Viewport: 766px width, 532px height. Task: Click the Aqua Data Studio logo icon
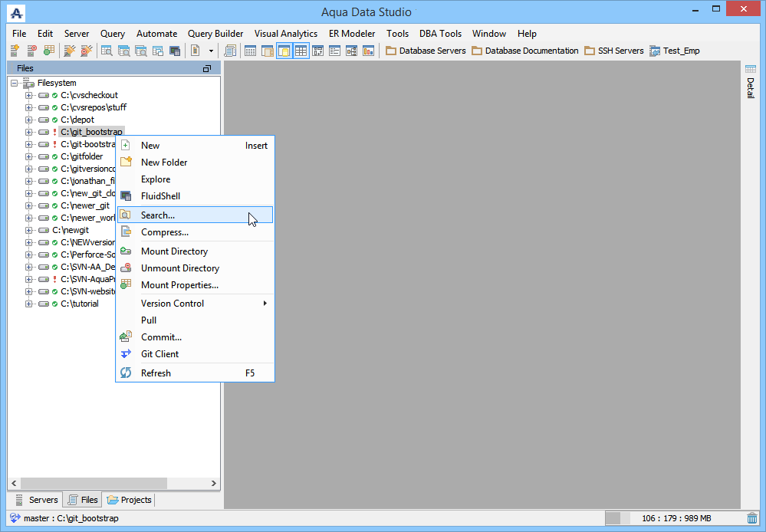17,13
